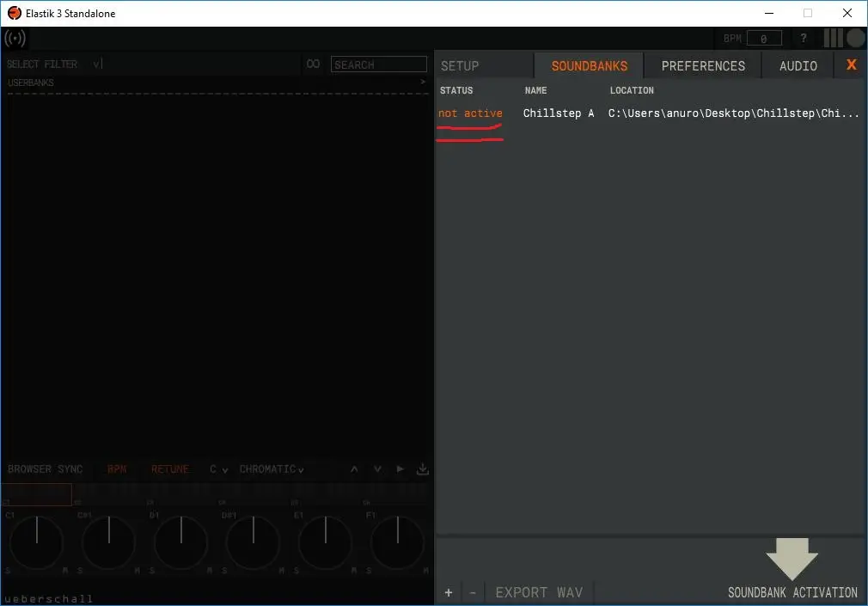Viewport: 868px width, 606px height.
Task: Mute the E1 pad
Action: pos(353,571)
